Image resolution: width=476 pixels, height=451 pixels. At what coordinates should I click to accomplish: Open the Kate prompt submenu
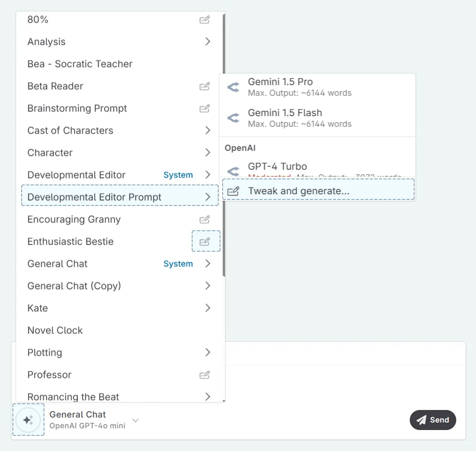click(207, 308)
